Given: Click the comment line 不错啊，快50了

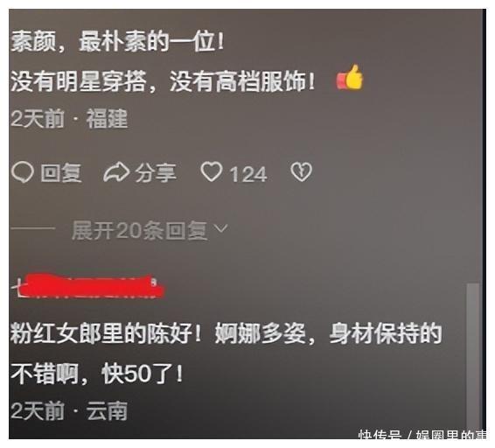Looking at the screenshot, I should coord(96,374).
